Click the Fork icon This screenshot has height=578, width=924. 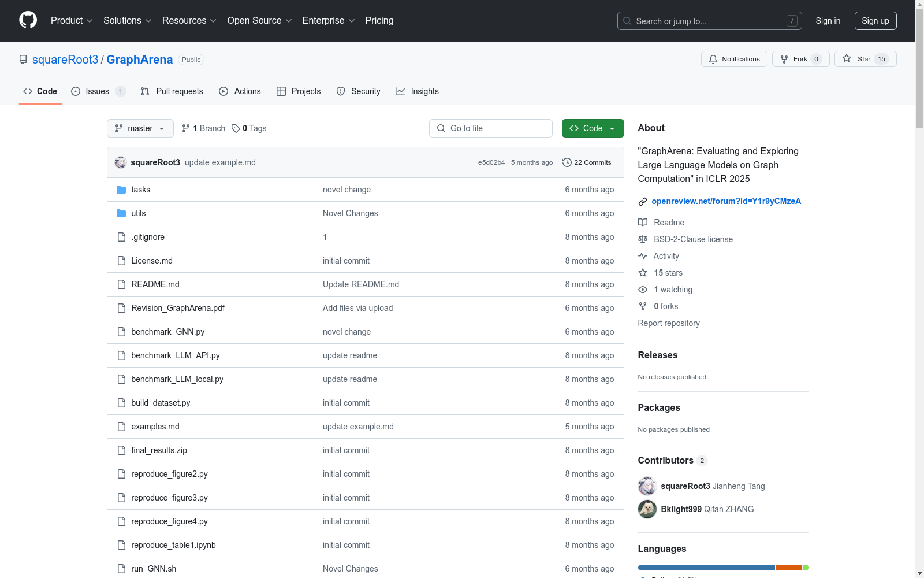(784, 59)
